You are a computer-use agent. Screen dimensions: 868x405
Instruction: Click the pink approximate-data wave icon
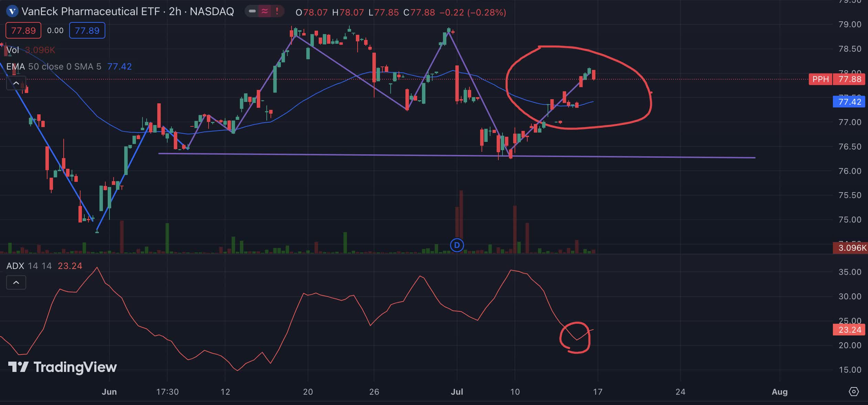tap(265, 11)
